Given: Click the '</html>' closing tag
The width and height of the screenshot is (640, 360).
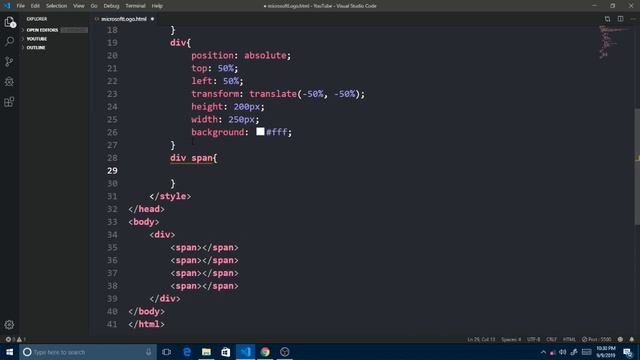Looking at the screenshot, I should (147, 324).
